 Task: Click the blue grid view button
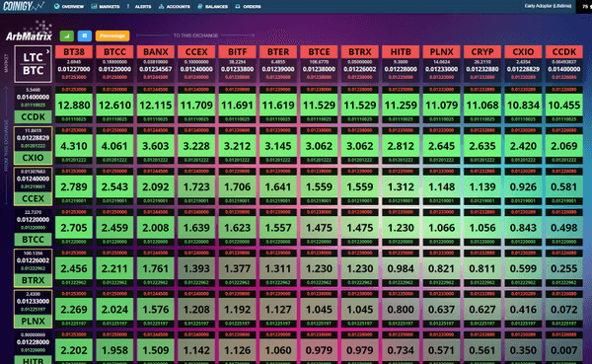[x=85, y=36]
